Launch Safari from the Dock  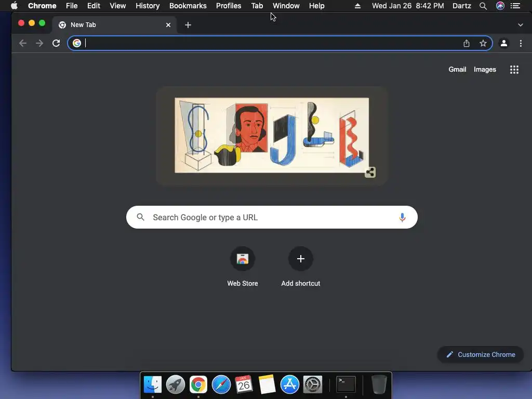point(221,384)
